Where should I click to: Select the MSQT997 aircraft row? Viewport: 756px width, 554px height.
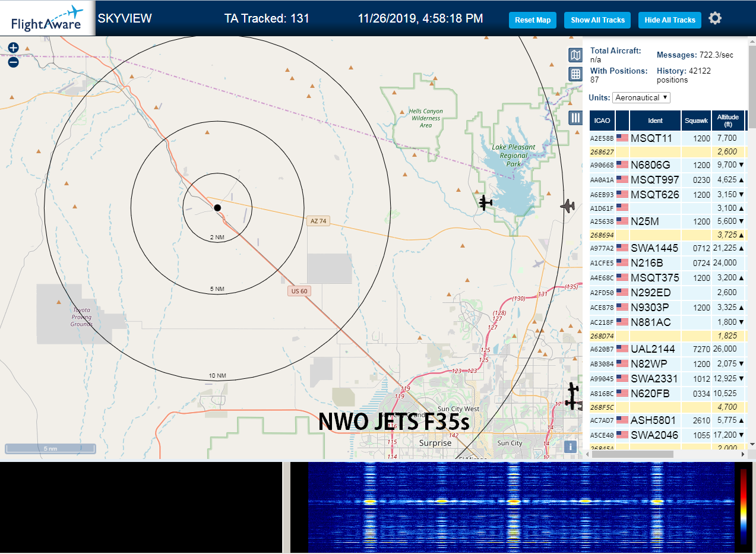tap(668, 179)
